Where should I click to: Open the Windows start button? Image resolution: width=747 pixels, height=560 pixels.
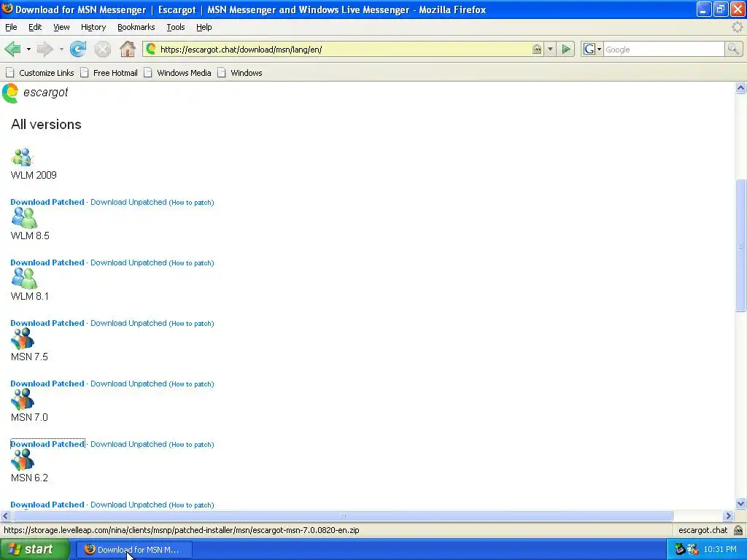click(x=35, y=550)
